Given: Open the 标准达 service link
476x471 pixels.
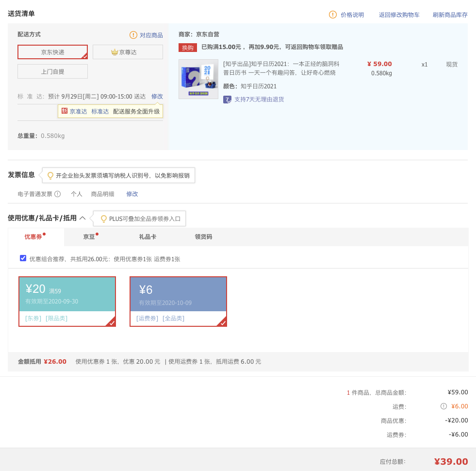Looking at the screenshot, I should (100, 112).
